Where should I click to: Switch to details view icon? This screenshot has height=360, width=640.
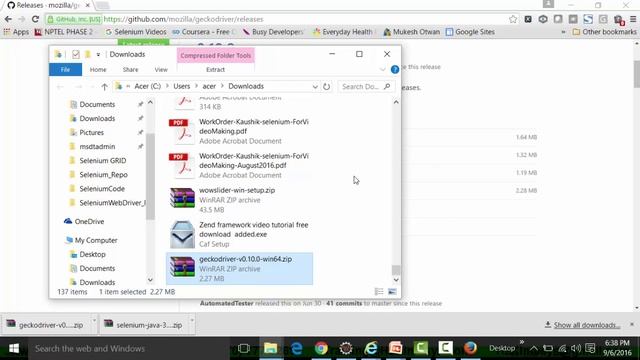[x=379, y=291]
